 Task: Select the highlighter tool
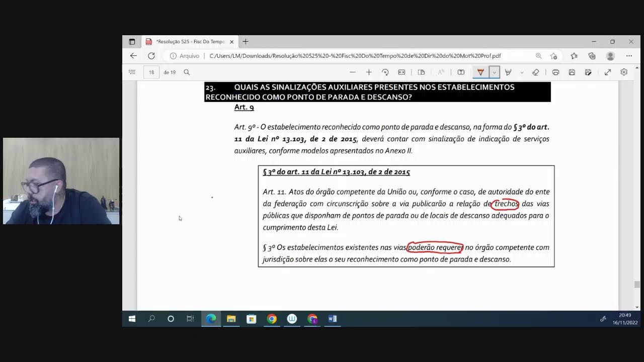pyautogui.click(x=508, y=72)
